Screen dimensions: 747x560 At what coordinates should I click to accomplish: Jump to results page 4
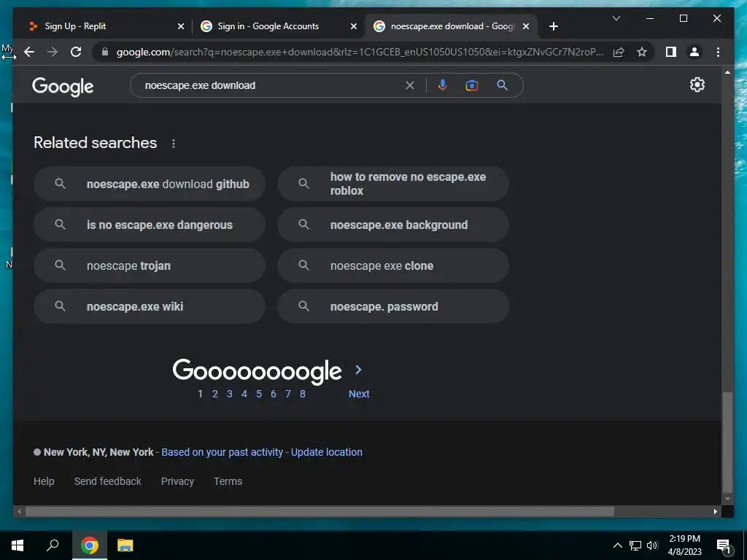[x=244, y=394]
